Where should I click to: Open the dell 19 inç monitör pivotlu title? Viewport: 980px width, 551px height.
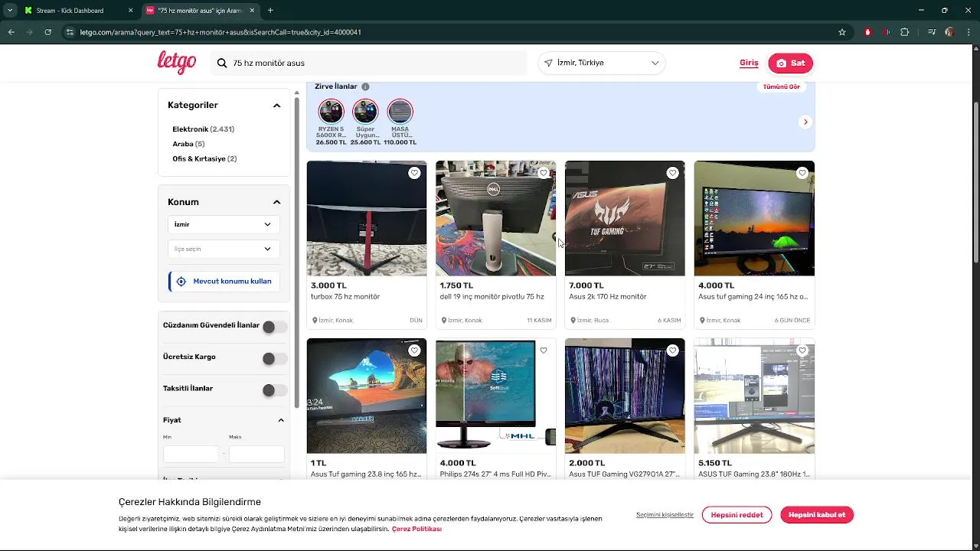click(492, 297)
